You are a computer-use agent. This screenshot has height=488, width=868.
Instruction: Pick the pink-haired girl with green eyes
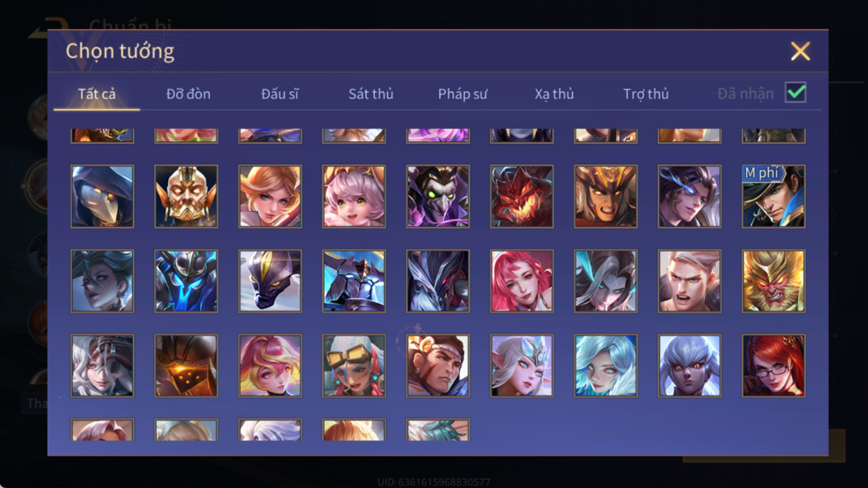point(354,197)
